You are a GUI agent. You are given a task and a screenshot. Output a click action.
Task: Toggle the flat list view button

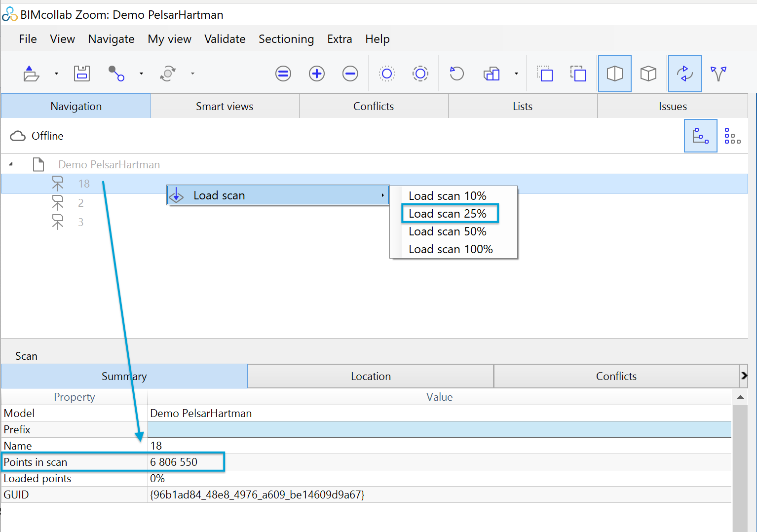(x=732, y=136)
